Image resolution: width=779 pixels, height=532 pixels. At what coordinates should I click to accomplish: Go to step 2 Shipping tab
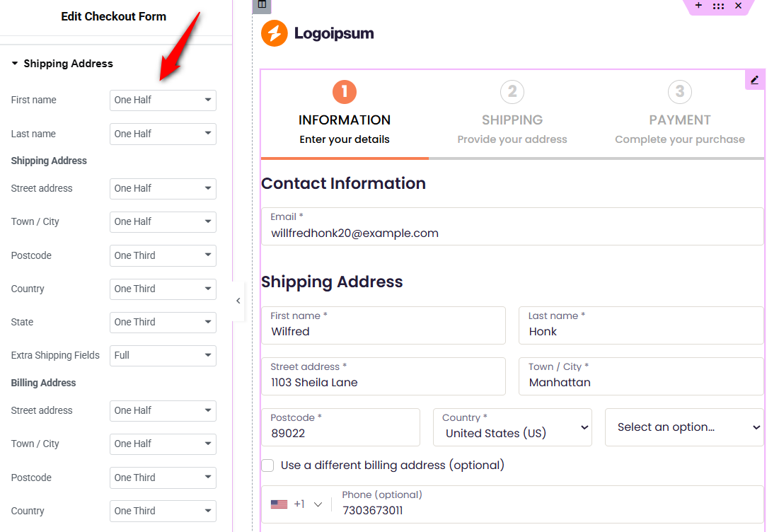click(512, 113)
